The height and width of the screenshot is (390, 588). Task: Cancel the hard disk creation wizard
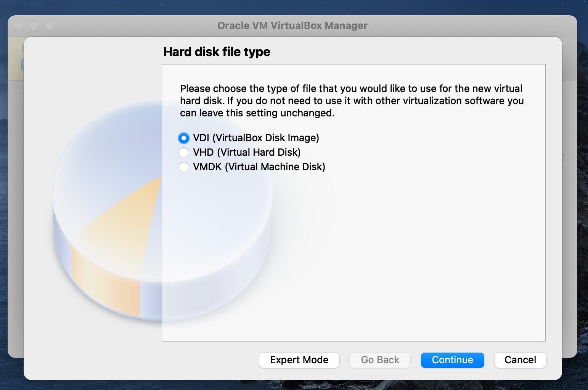click(x=520, y=360)
